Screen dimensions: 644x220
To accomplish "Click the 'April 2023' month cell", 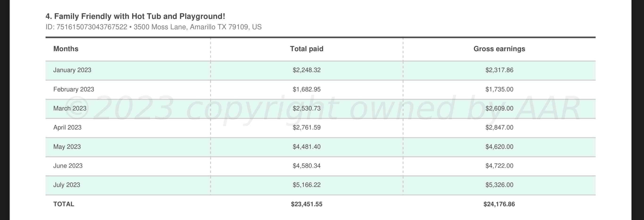I will [67, 128].
